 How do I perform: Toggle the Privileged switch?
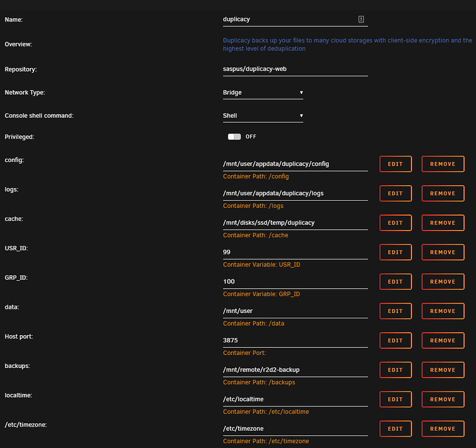(x=234, y=137)
